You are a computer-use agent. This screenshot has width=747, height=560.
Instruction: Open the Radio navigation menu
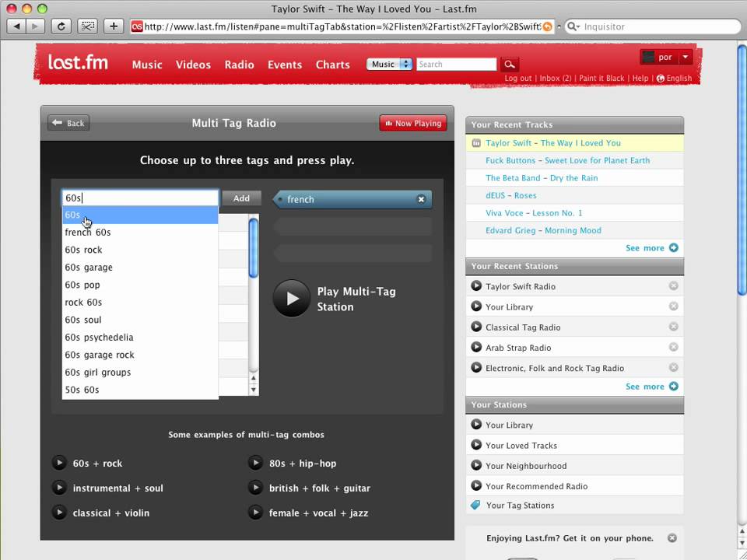(239, 65)
